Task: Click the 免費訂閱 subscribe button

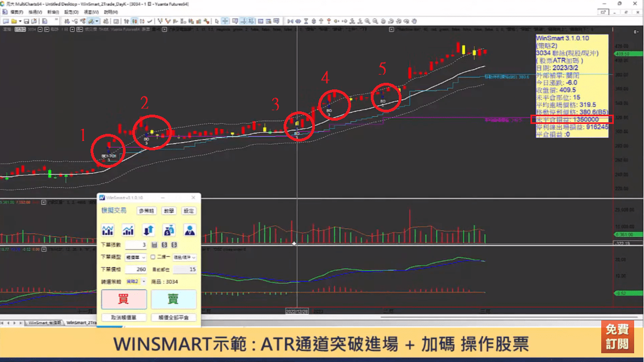Action: pos(617,337)
